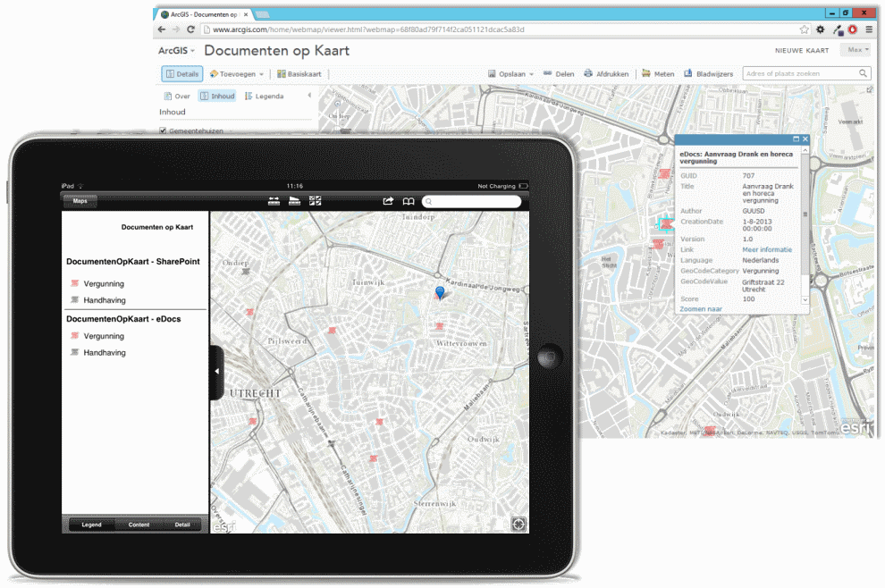Screen dimensions: 885x588
Task: Click the NIEUWE KAART link
Action: (x=802, y=50)
